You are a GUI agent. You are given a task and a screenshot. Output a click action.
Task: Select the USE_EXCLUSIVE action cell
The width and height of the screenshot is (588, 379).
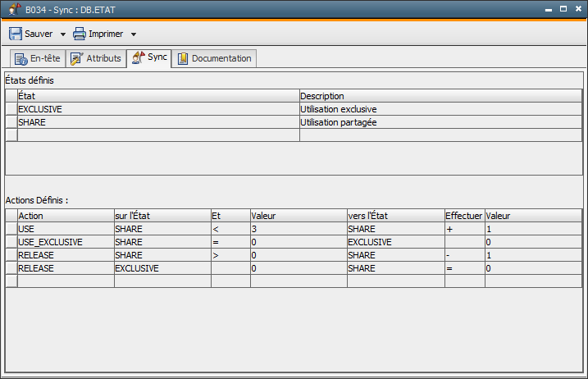pyautogui.click(x=66, y=243)
